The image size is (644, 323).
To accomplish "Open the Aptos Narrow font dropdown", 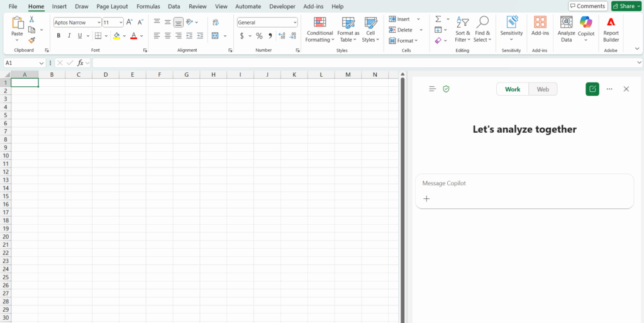I will (x=99, y=23).
